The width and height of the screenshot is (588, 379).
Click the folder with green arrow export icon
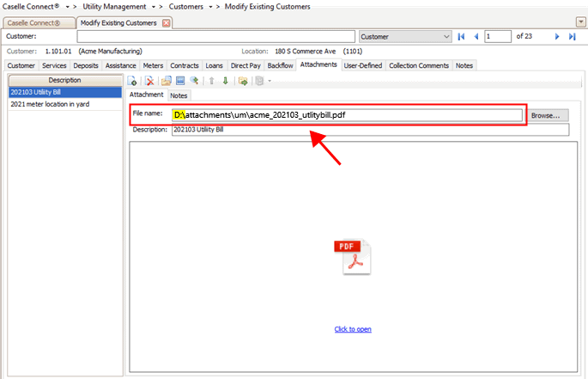[x=243, y=81]
